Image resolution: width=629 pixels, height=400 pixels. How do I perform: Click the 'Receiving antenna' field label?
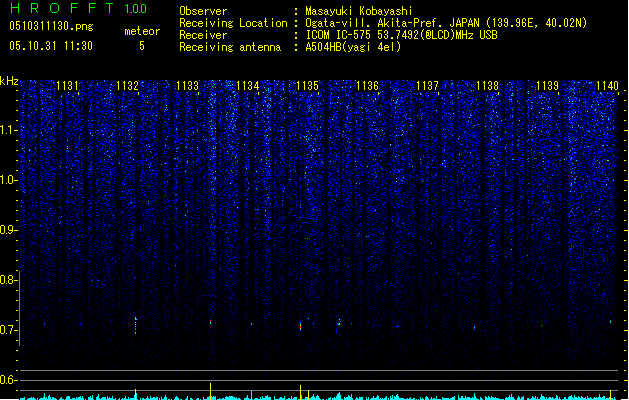click(230, 47)
